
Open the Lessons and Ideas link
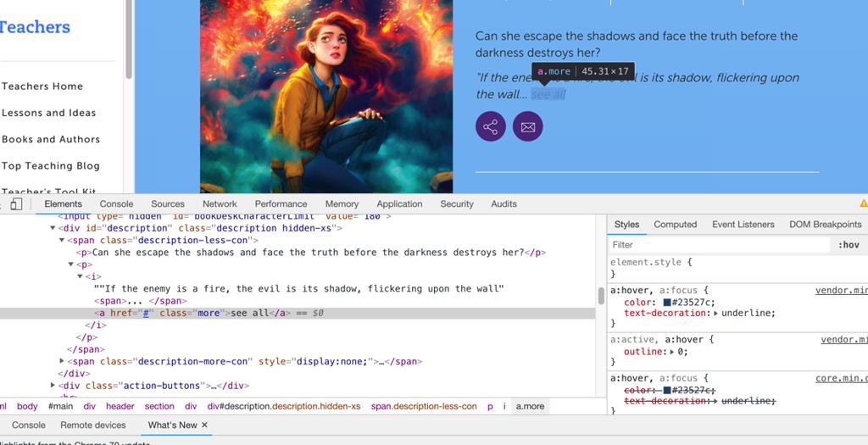point(48,113)
